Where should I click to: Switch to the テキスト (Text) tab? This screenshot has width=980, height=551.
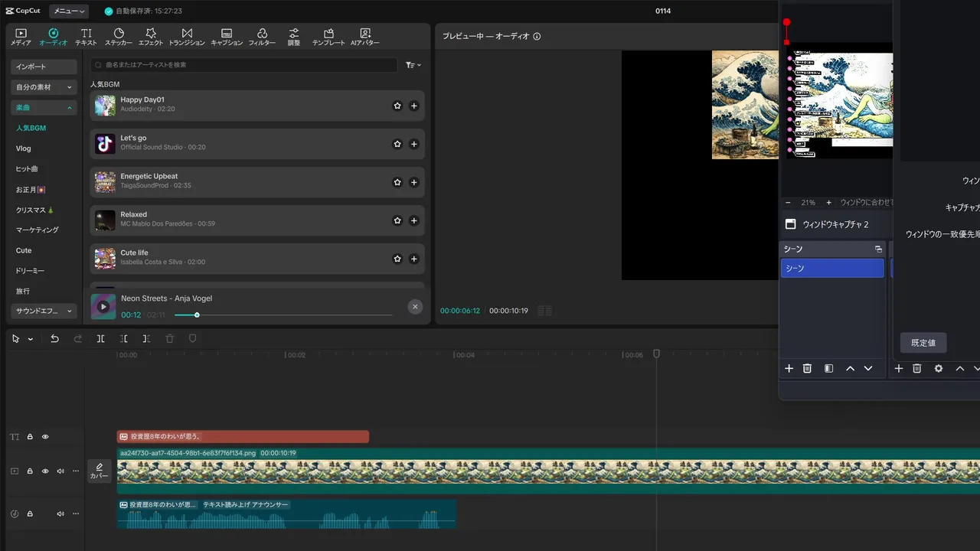coord(86,37)
